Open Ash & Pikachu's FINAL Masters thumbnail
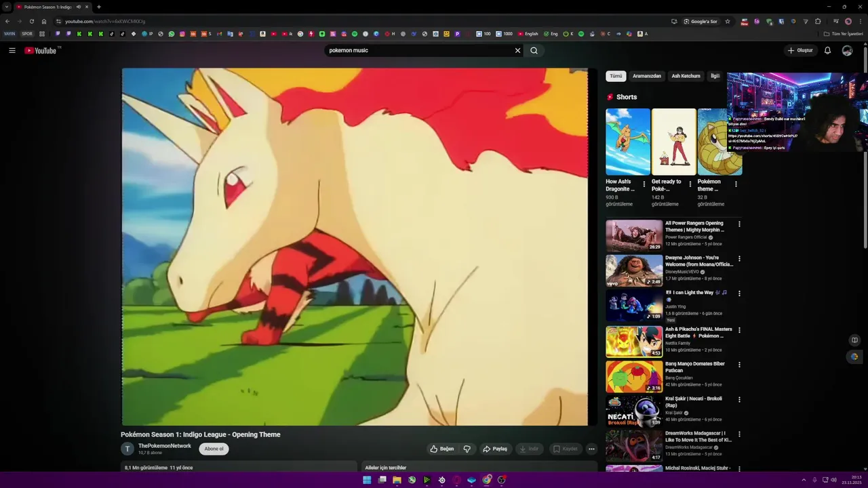Viewport: 868px width, 488px height. pyautogui.click(x=634, y=342)
